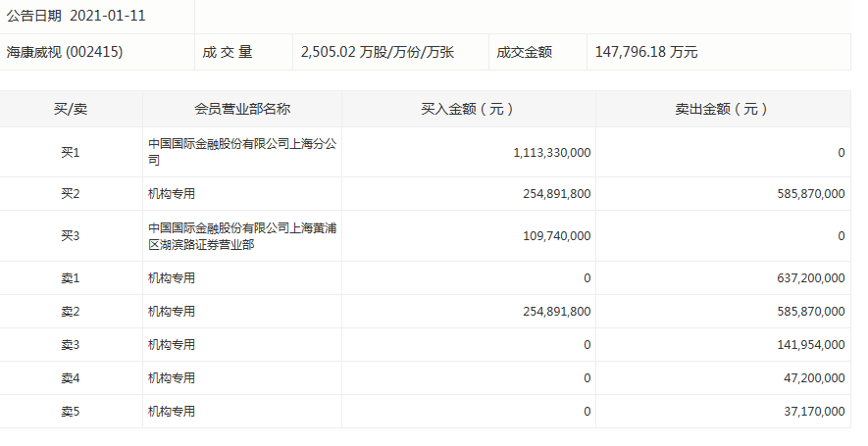Select 机构专用 in row 卖5
Screen dimensions: 868x446
tap(172, 411)
